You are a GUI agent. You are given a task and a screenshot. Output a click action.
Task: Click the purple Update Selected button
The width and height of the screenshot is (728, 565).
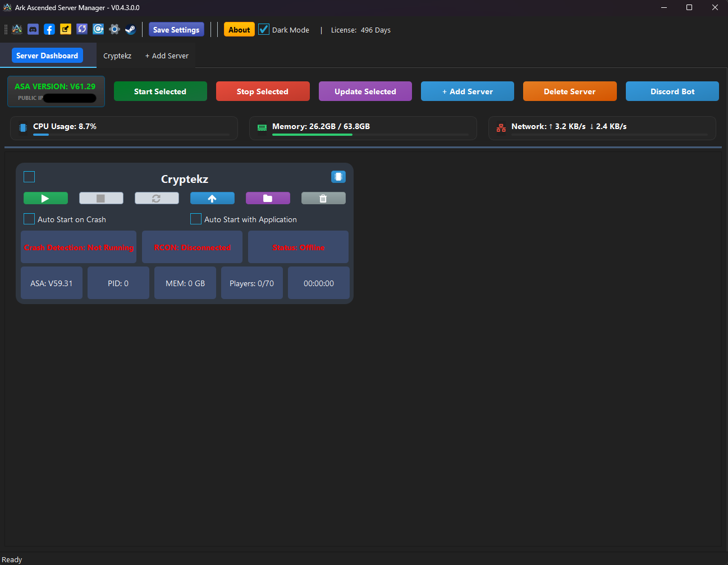(x=365, y=91)
